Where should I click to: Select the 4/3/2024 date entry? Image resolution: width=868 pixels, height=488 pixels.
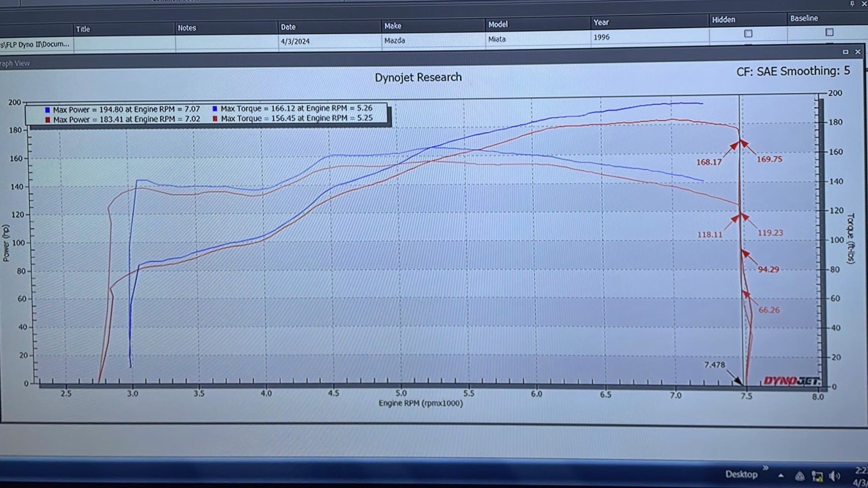(x=294, y=41)
